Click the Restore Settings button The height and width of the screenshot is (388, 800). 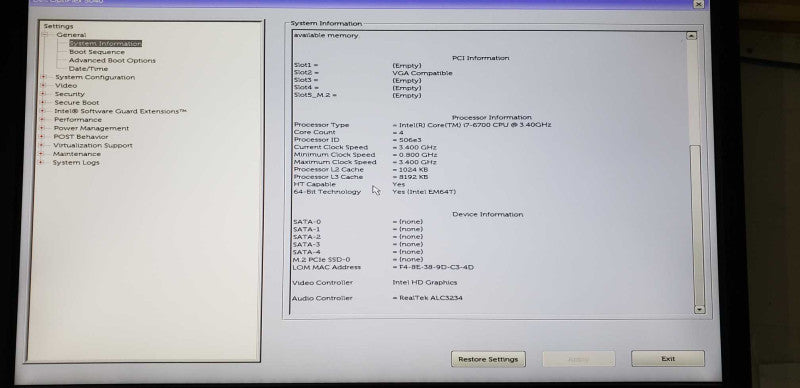[x=488, y=359]
